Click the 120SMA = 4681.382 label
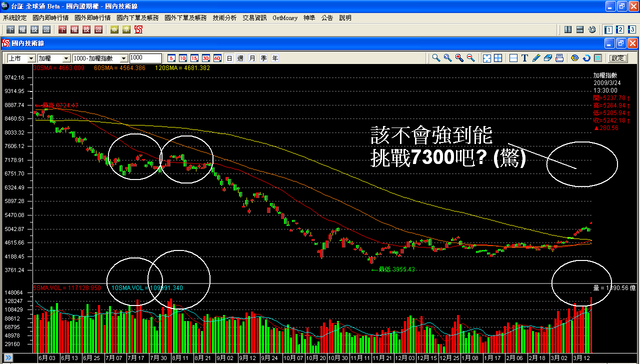The height and width of the screenshot is (364, 640). click(182, 68)
